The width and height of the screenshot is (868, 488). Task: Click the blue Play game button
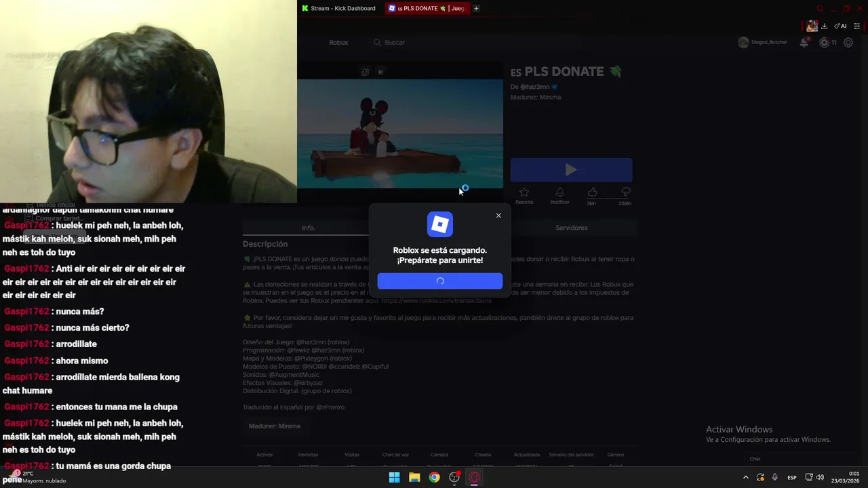(571, 170)
